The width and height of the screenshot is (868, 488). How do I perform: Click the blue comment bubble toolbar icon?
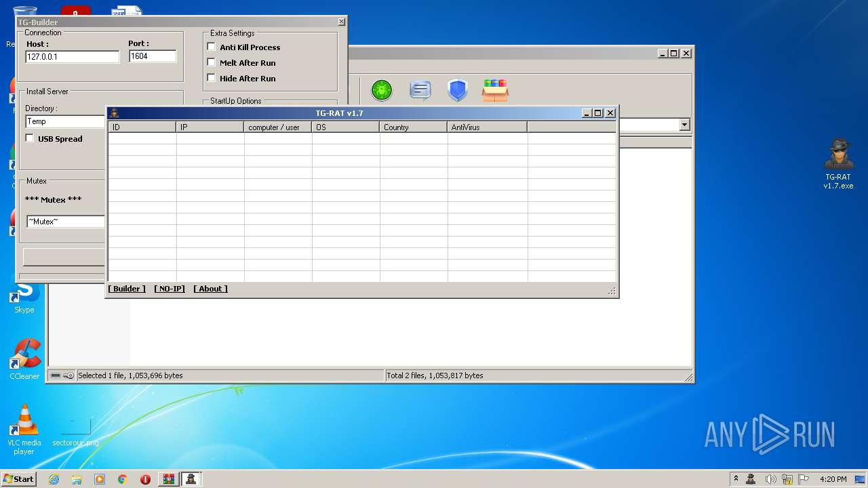tap(420, 90)
